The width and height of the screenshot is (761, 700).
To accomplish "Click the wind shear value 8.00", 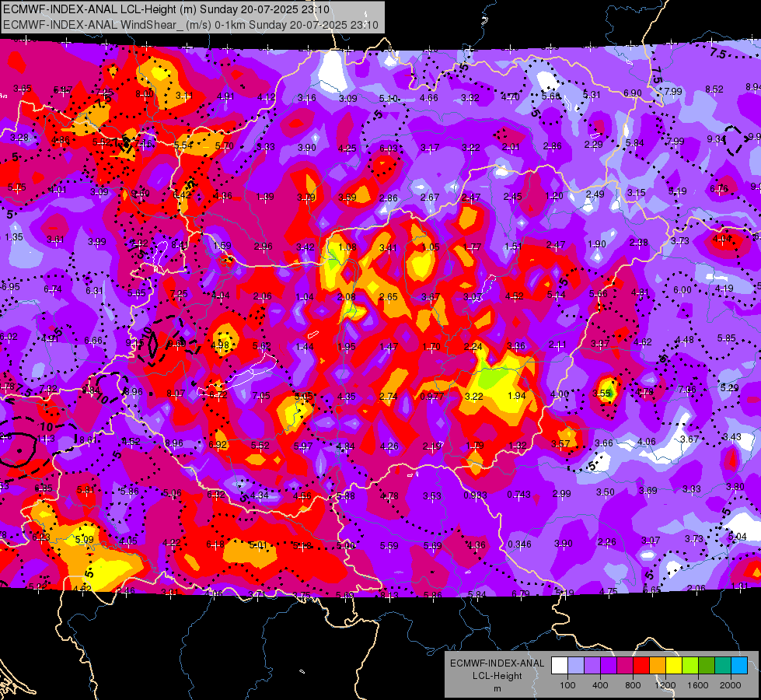I will tap(144, 94).
